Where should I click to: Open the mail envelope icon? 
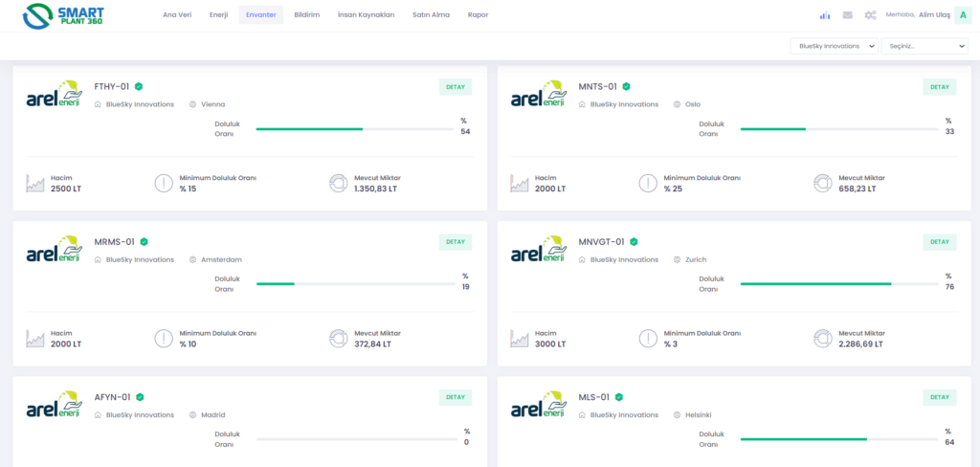click(847, 15)
